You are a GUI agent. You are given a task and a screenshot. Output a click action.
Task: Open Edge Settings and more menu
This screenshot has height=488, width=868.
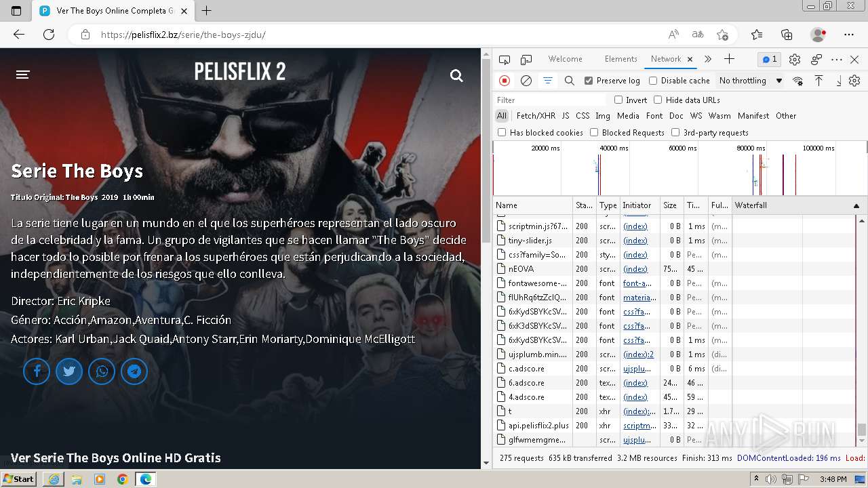(x=849, y=35)
